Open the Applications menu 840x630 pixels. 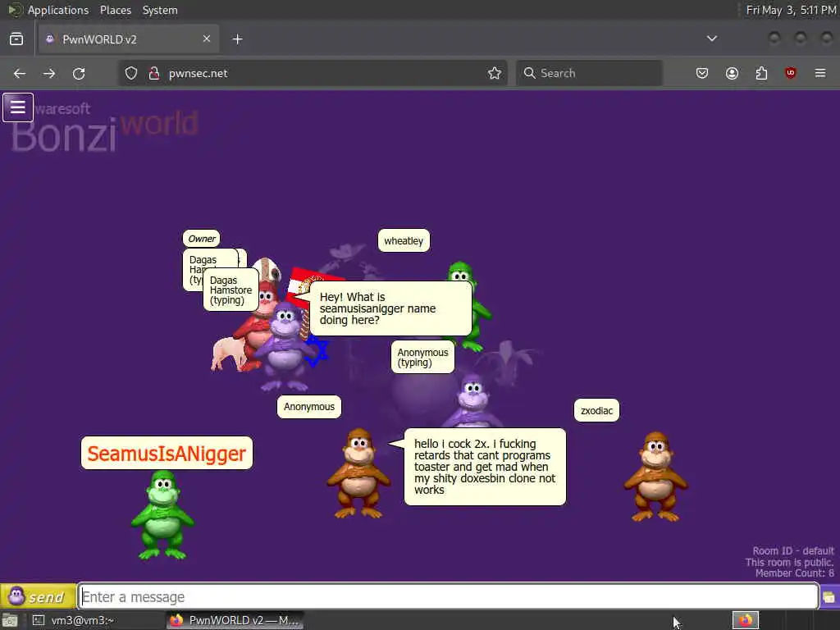pyautogui.click(x=58, y=10)
